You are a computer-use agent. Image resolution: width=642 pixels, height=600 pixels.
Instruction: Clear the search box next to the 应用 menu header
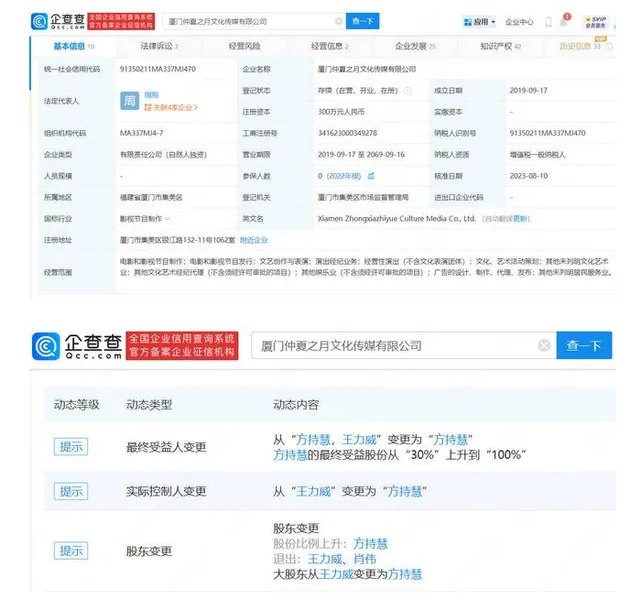tap(339, 21)
